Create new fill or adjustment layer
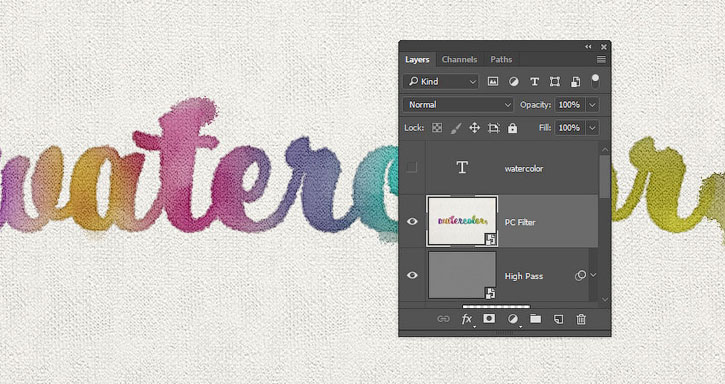 pyautogui.click(x=512, y=319)
